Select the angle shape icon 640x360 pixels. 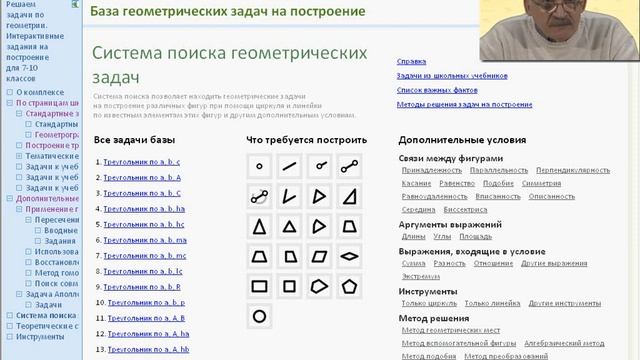pos(289,196)
